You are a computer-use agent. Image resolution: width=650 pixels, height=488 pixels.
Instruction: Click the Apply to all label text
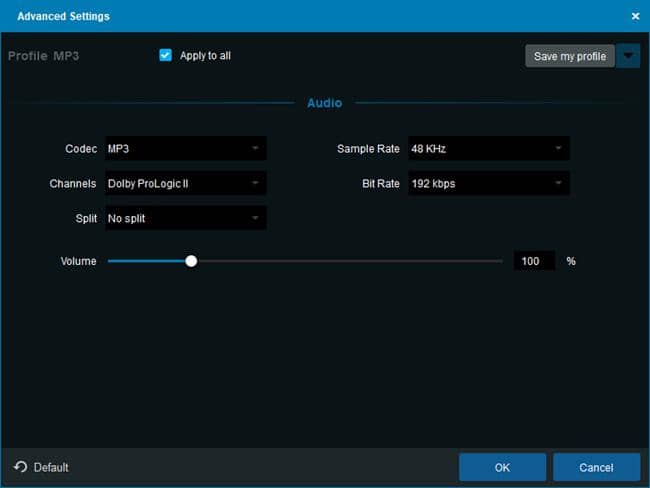point(205,56)
